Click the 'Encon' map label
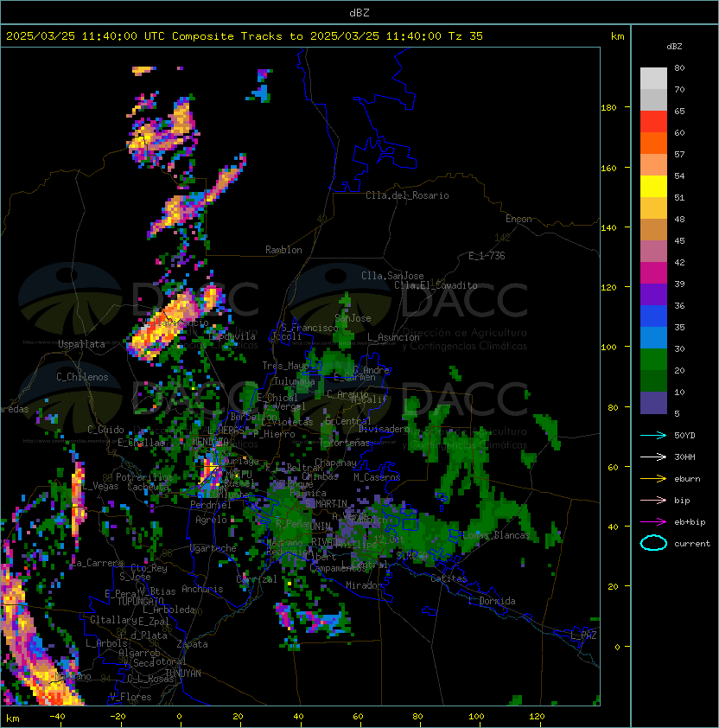Screen dimensions: 719x728 tap(519, 219)
